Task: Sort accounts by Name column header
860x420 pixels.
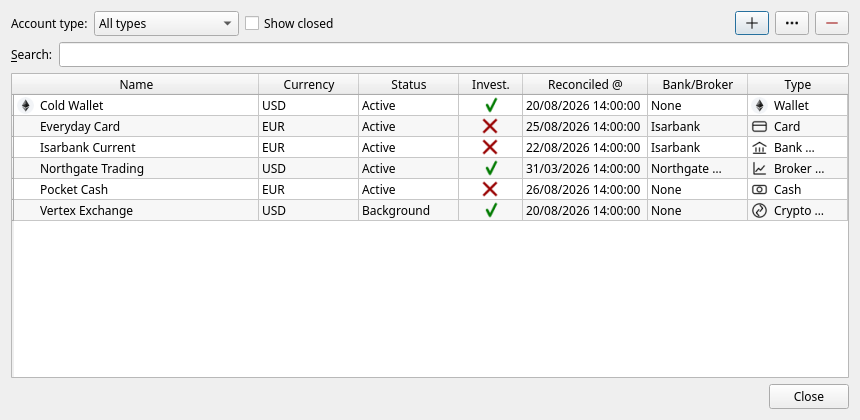Action: [x=136, y=84]
